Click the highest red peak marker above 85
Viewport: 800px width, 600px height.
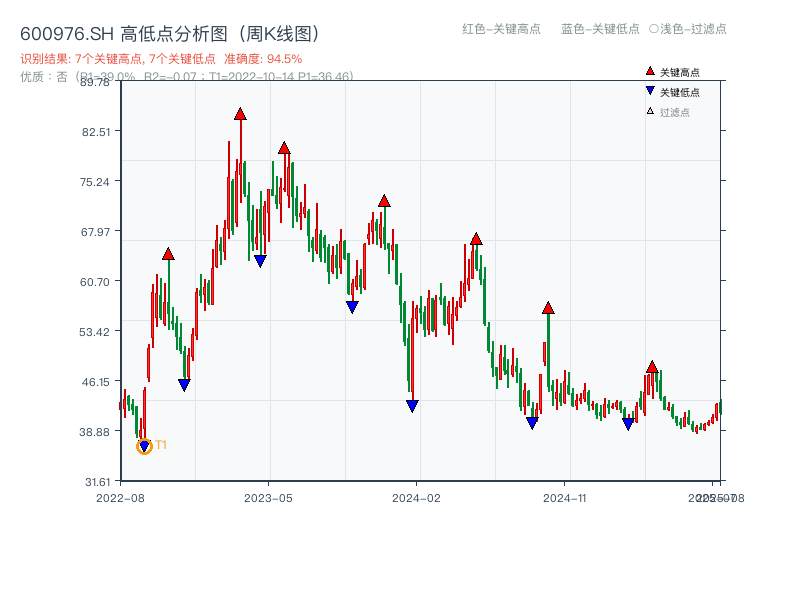click(x=240, y=114)
